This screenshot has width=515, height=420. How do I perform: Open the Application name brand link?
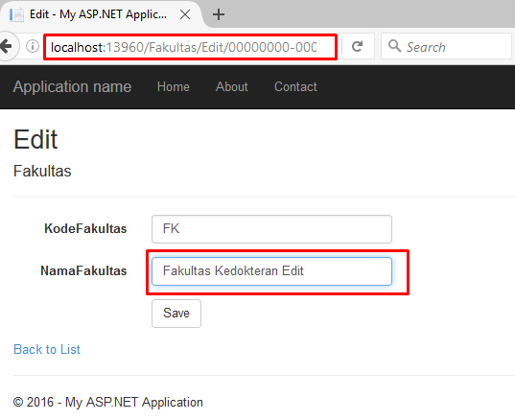click(72, 86)
